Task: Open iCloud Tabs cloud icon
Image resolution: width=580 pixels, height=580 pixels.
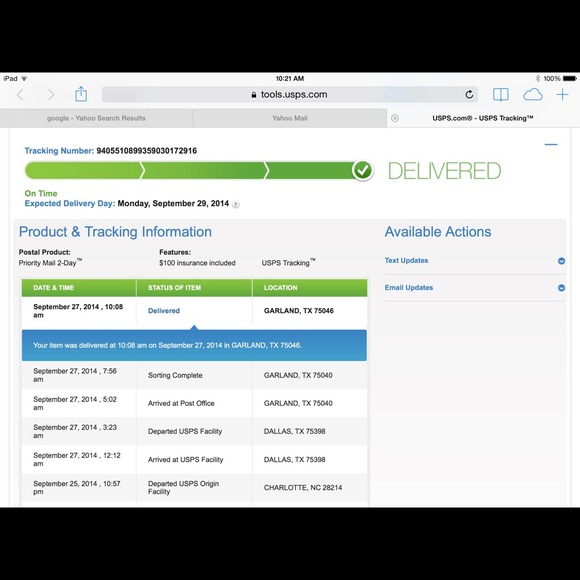Action: point(533,95)
